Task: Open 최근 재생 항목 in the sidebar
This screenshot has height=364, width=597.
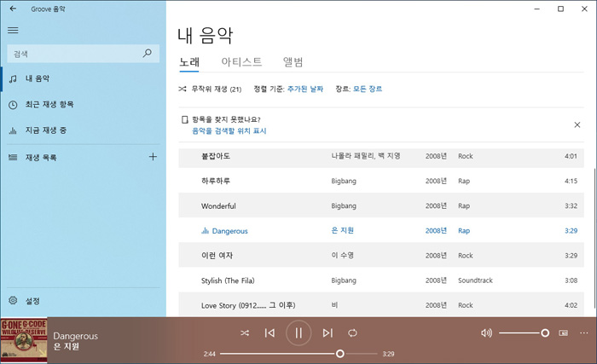Action: 83,105
